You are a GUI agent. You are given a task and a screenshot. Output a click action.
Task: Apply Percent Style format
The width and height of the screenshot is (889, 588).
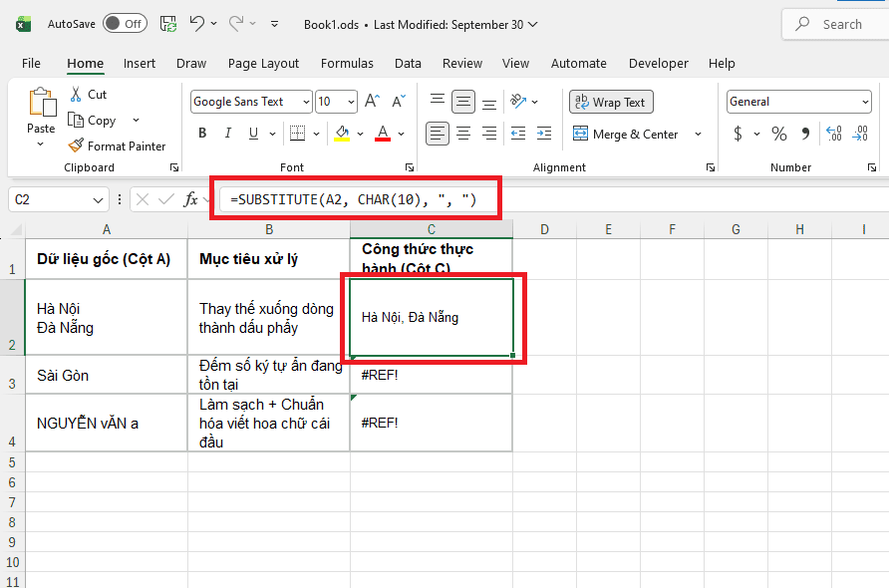[779, 134]
